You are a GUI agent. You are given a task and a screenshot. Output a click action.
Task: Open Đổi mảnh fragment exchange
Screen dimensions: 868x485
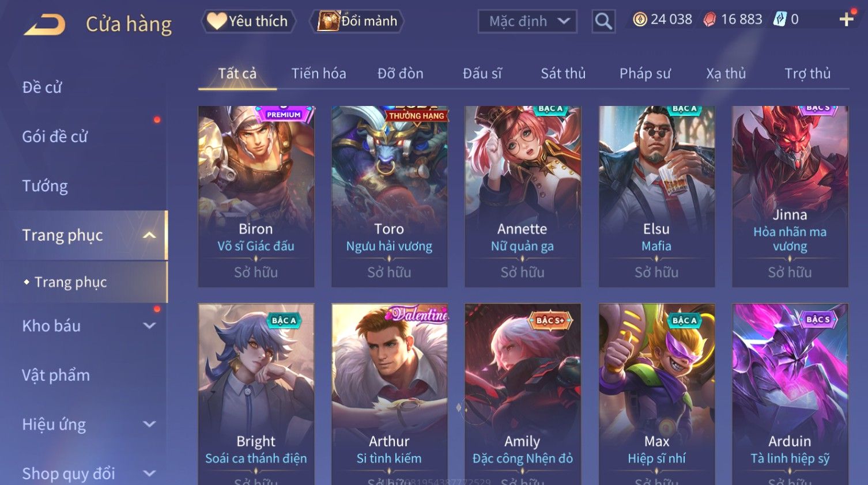tap(357, 21)
